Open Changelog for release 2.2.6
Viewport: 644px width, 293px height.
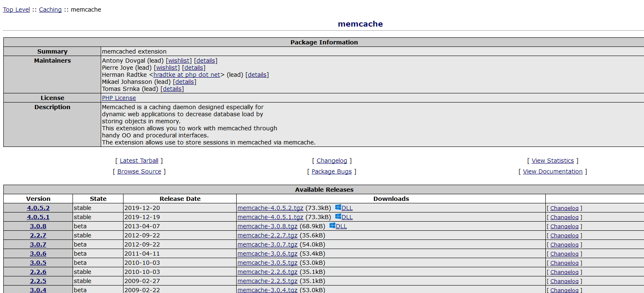[564, 272]
